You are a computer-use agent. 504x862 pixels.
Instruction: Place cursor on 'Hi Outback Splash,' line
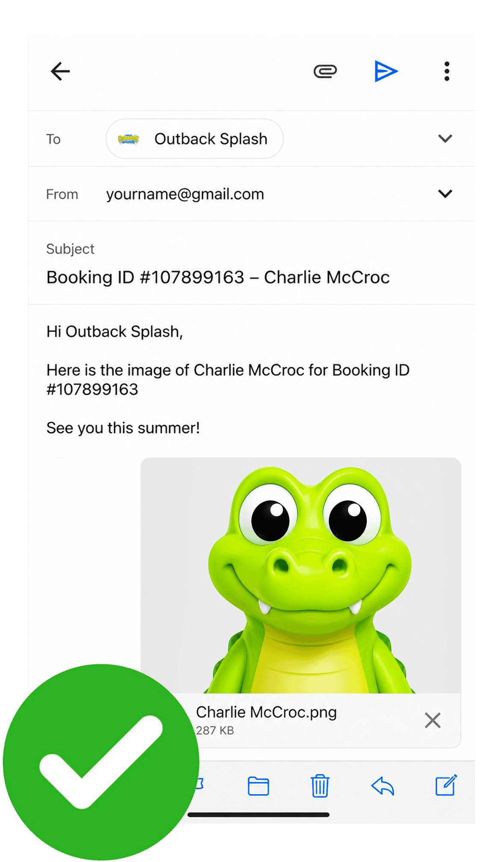115,332
